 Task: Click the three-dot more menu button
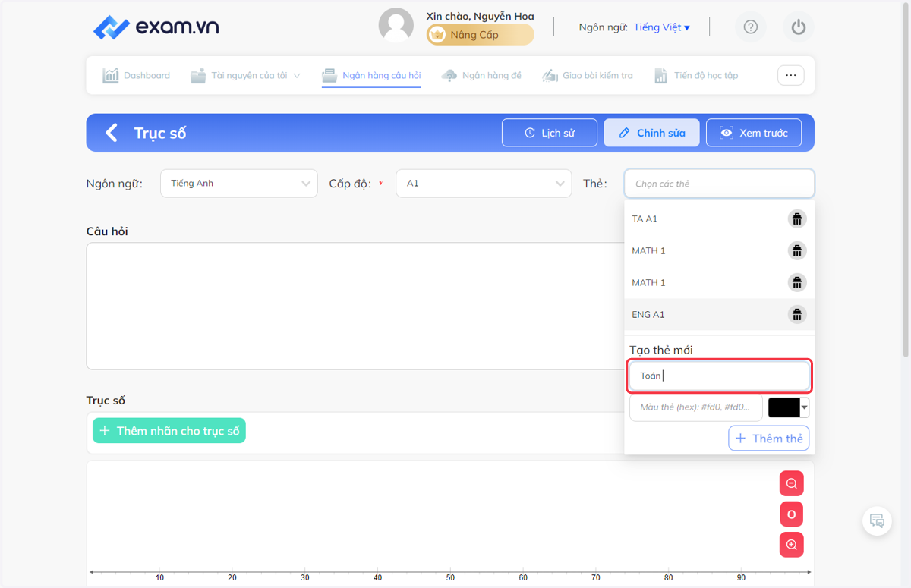pyautogui.click(x=790, y=75)
